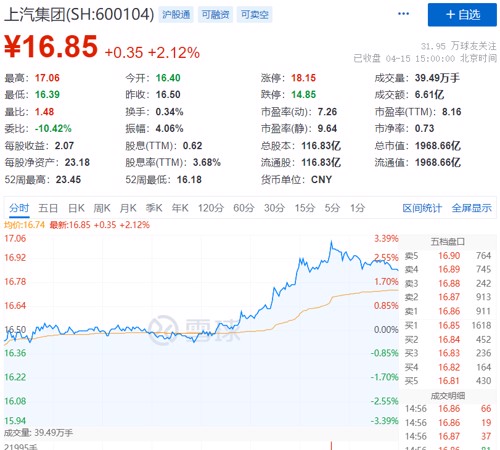Open the 季K chart tab
The image size is (500, 450).
click(154, 208)
